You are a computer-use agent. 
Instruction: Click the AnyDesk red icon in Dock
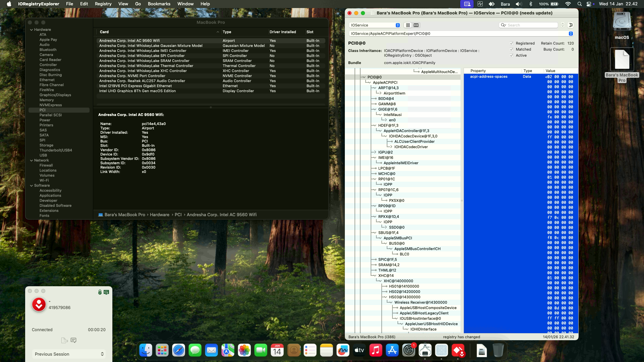pyautogui.click(x=458, y=351)
